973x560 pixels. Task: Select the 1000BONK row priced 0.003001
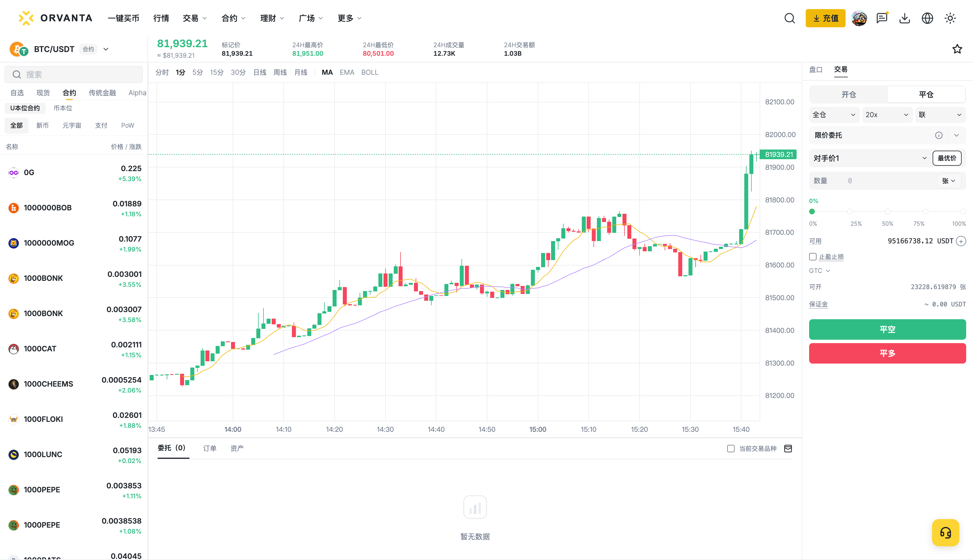point(73,279)
